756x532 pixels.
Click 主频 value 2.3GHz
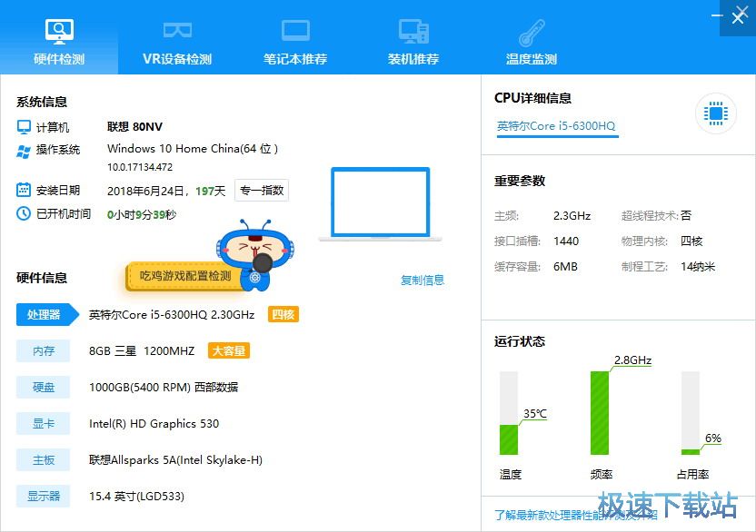coord(572,215)
